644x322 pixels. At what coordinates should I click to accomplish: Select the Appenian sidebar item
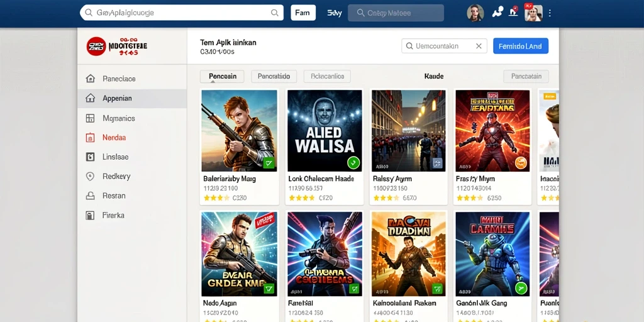click(132, 98)
